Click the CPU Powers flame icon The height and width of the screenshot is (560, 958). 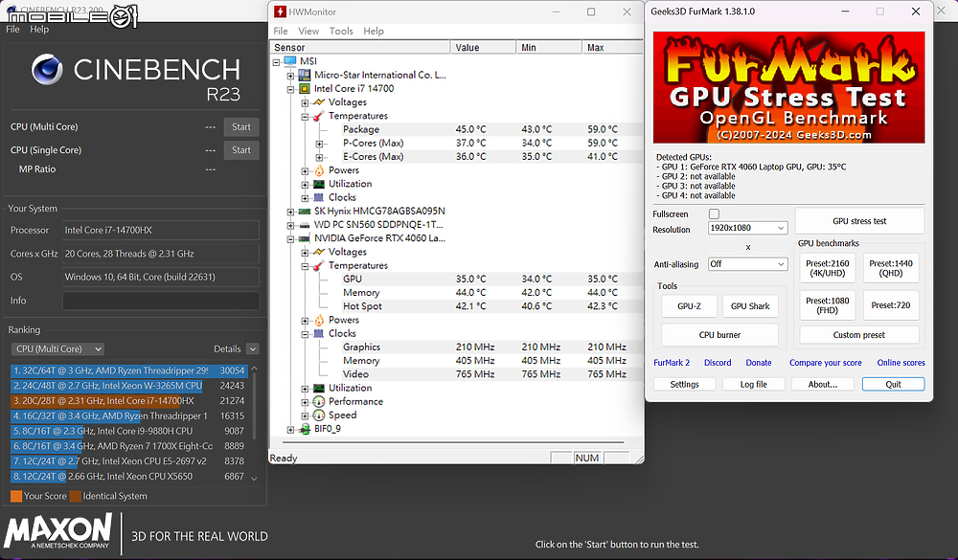click(x=318, y=170)
